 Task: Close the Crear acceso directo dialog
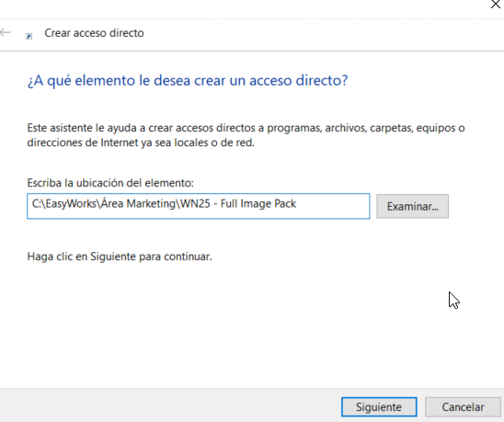coord(496,5)
